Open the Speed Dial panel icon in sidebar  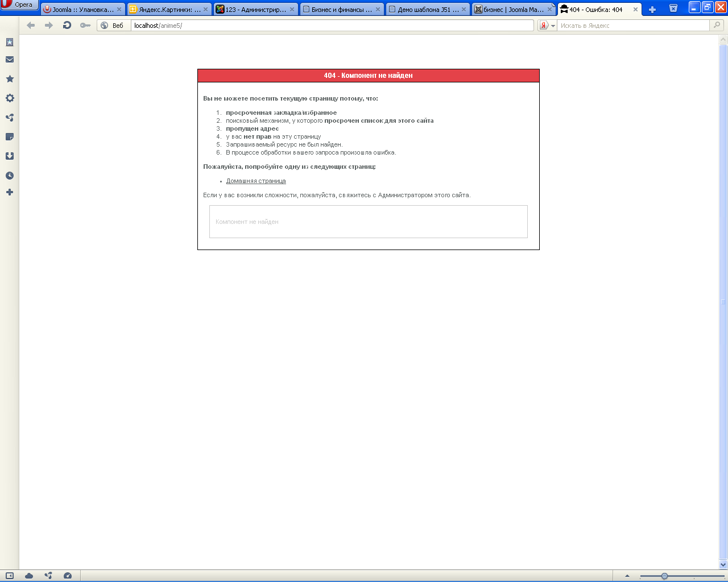coord(9,41)
